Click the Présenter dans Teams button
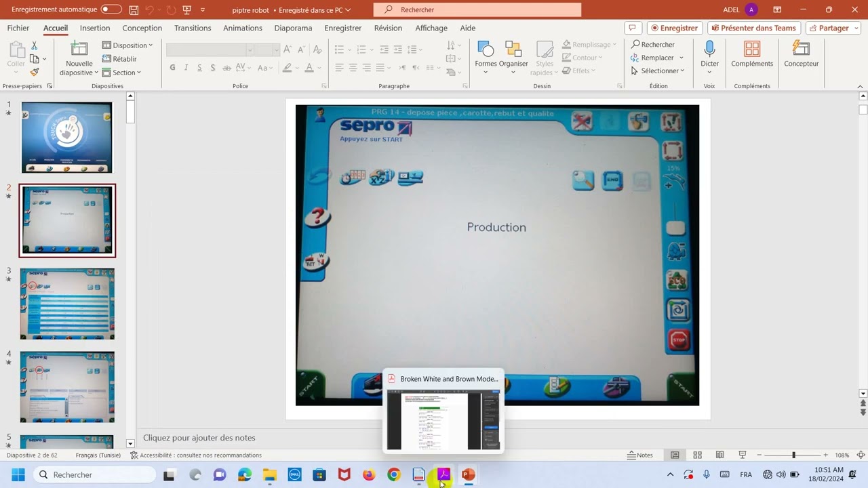The height and width of the screenshot is (488, 868). tap(754, 28)
